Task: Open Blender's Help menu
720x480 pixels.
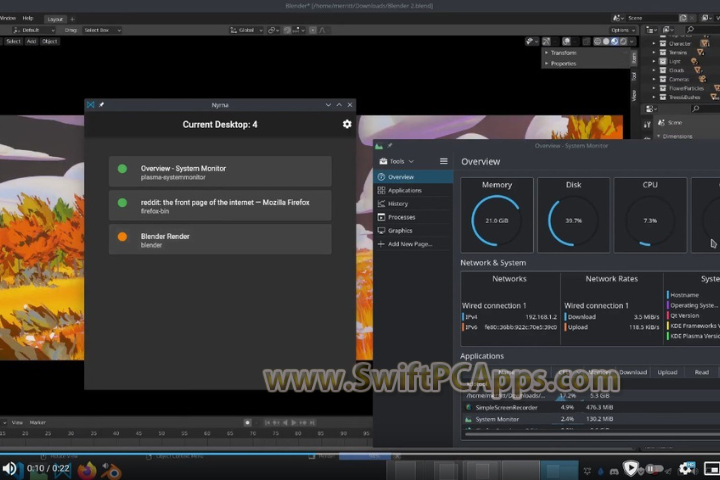Action: pos(28,18)
